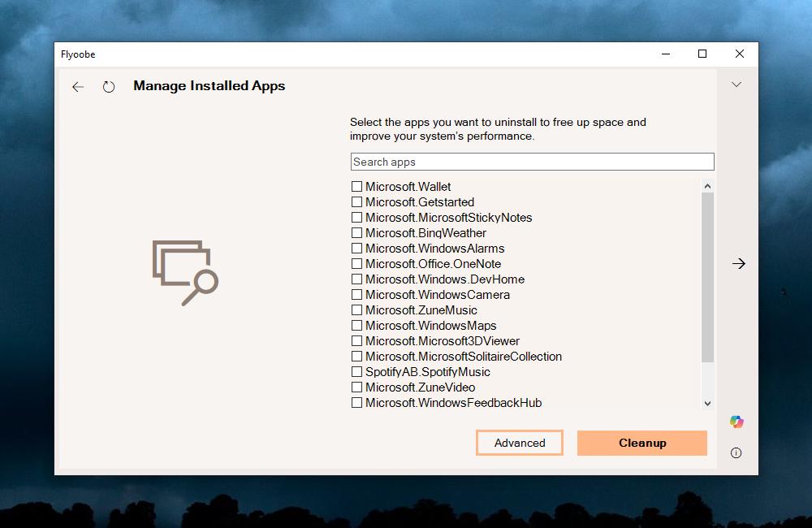
Task: Go to next page with right arrow
Action: click(x=738, y=264)
